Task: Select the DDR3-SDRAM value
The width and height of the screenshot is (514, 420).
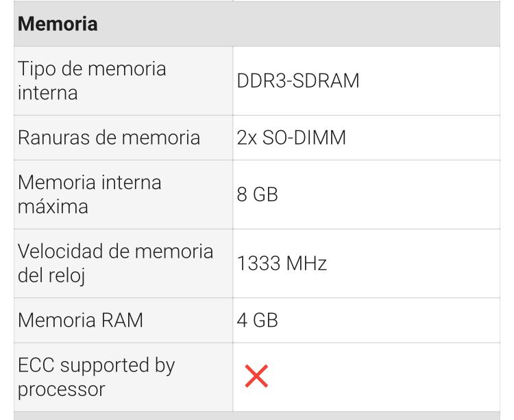Action: [x=298, y=81]
